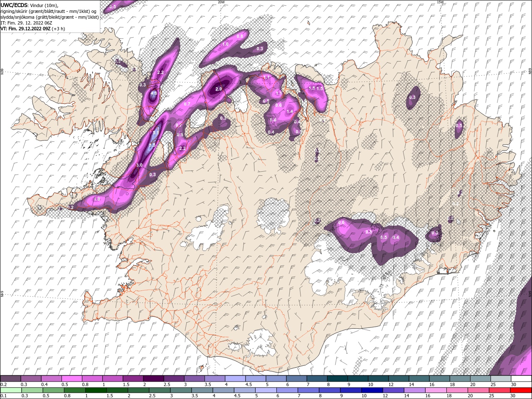Pick lower legend swatch labeled 9
This screenshot has width=532, height=399.
351,390
